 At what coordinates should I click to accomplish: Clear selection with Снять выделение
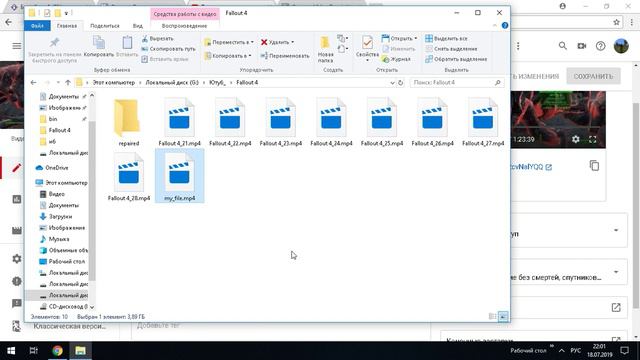point(451,49)
